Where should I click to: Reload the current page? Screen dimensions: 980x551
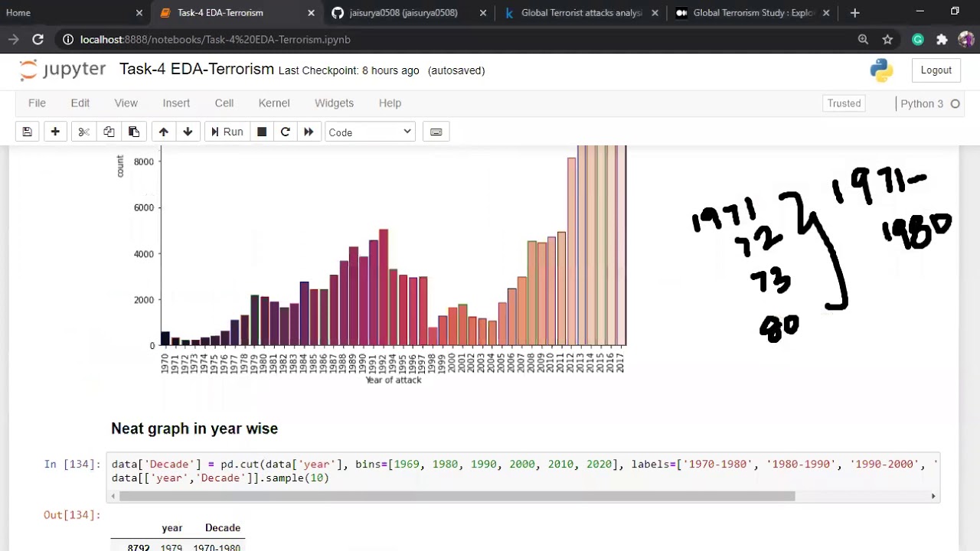point(38,39)
